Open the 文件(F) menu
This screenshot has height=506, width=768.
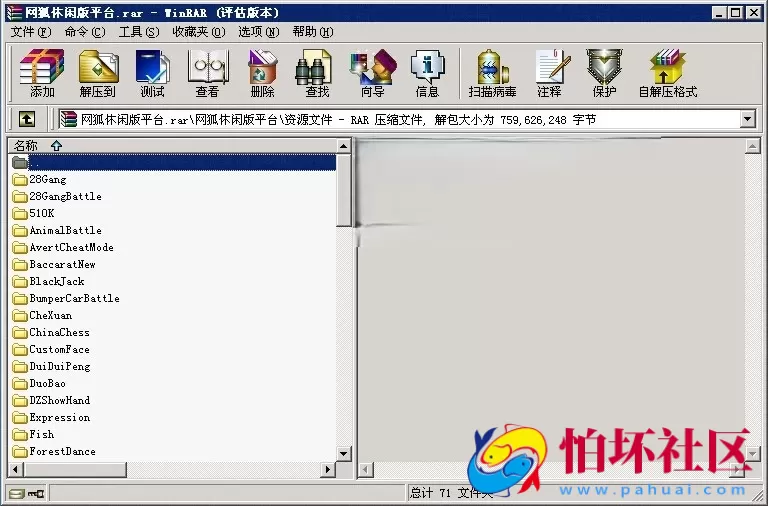pos(31,32)
